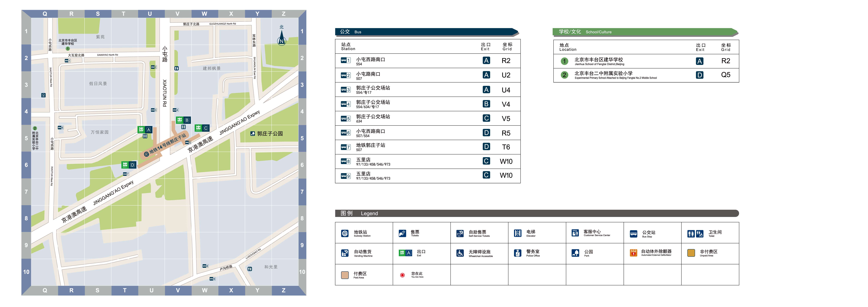Screen dimensions: 868x307
Task: Click the 建邦枫景 label on the map
Action: click(212, 69)
